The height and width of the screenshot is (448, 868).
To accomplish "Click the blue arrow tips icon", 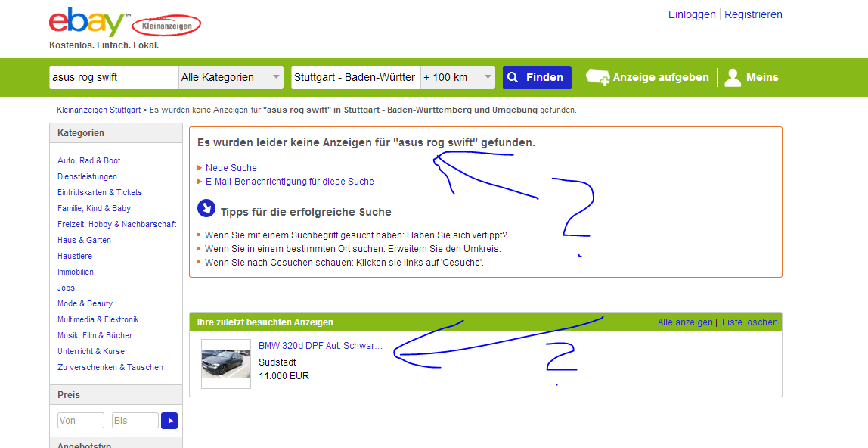I will [206, 209].
